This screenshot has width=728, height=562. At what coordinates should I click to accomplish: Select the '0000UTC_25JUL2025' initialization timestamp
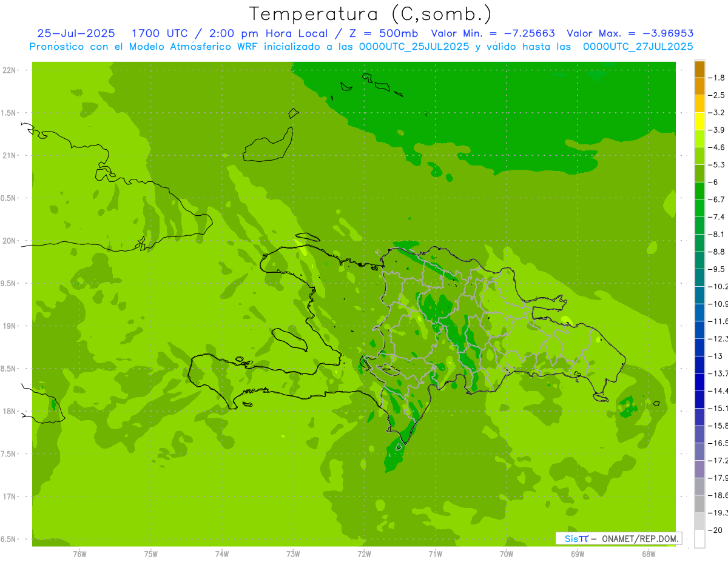pos(414,47)
